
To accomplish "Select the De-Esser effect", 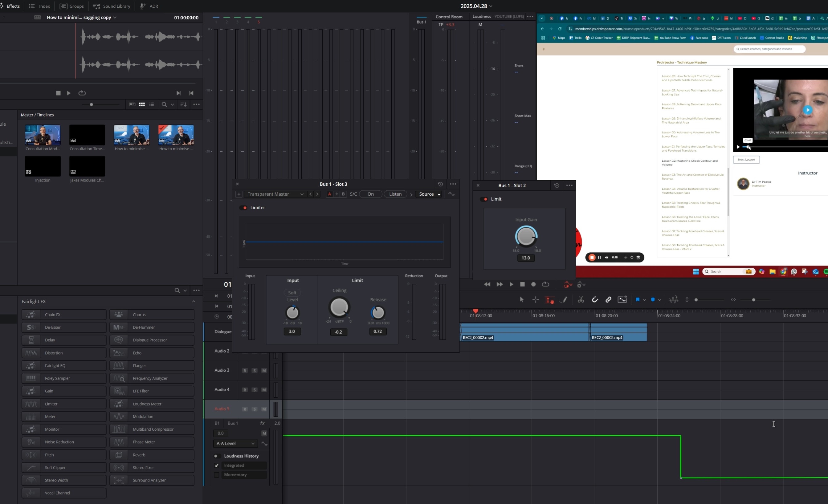I will tap(64, 327).
